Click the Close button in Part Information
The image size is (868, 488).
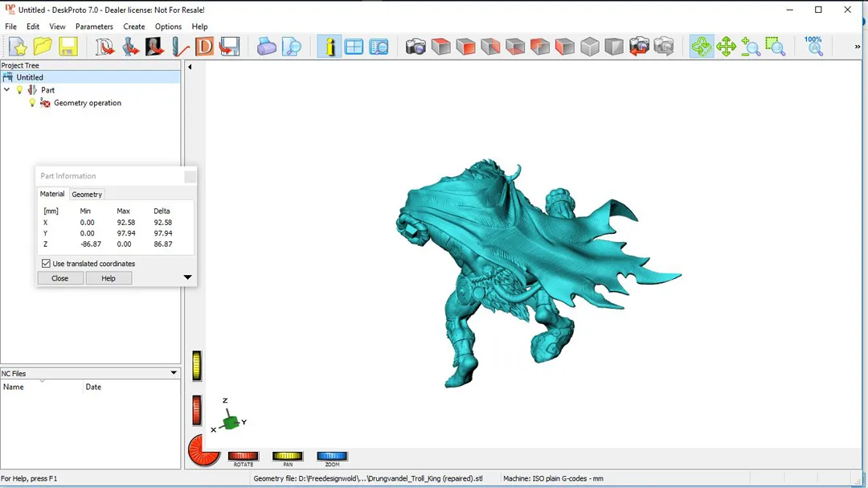59,278
